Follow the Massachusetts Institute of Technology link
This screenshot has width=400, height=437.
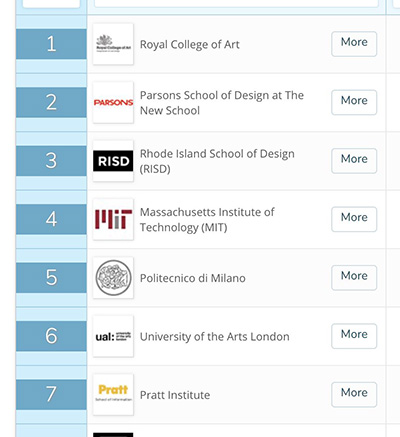pos(207,220)
